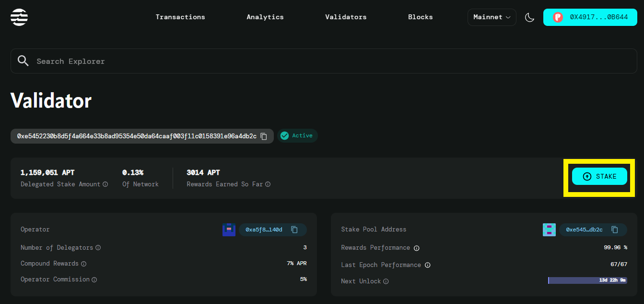Click the 0.13% Of Network value
The image size is (644, 304).
(x=133, y=172)
